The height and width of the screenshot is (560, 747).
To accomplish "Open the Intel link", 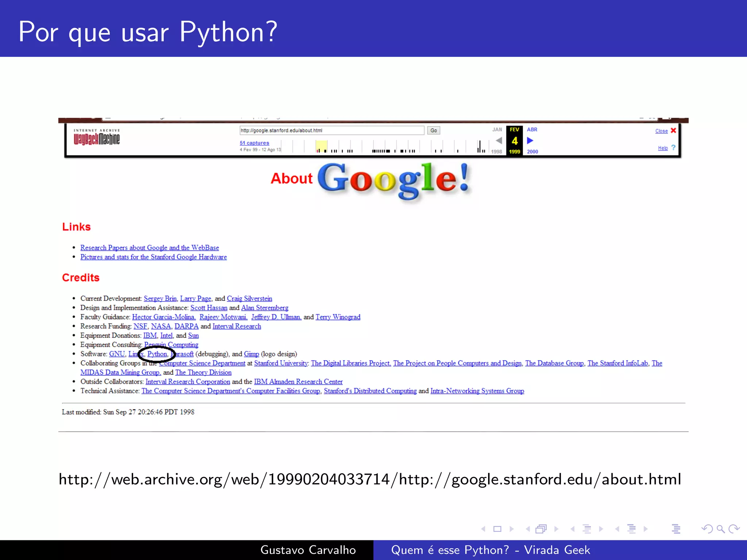I will (166, 335).
